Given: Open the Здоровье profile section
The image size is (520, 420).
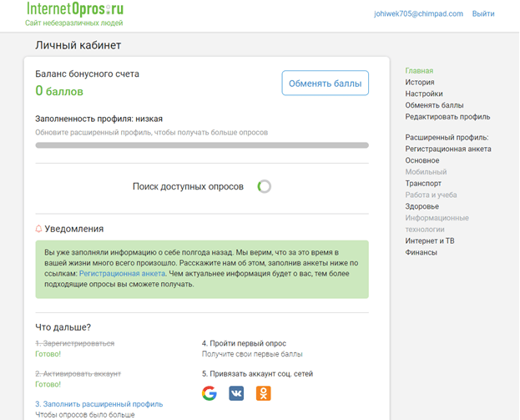Looking at the screenshot, I should [x=422, y=206].
